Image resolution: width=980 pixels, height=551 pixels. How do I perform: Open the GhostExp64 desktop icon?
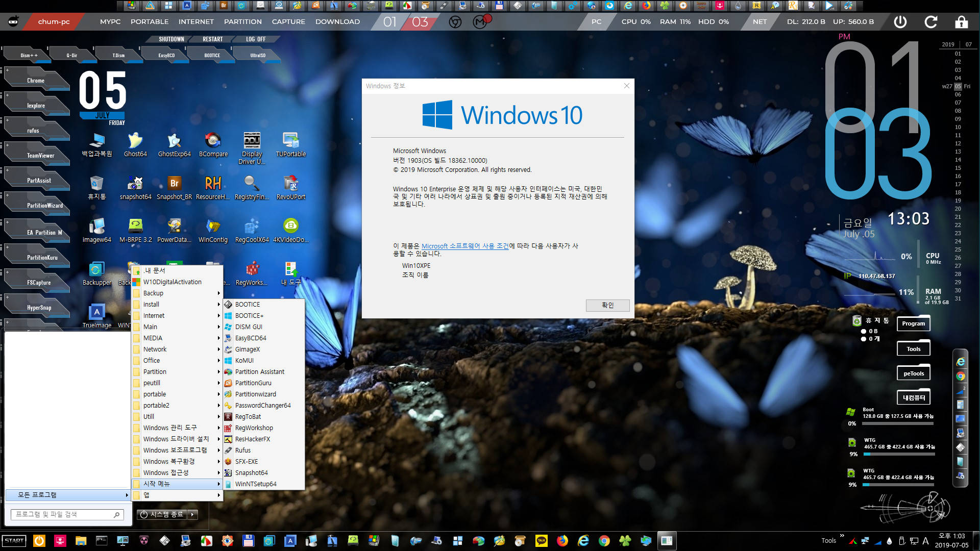coord(175,145)
